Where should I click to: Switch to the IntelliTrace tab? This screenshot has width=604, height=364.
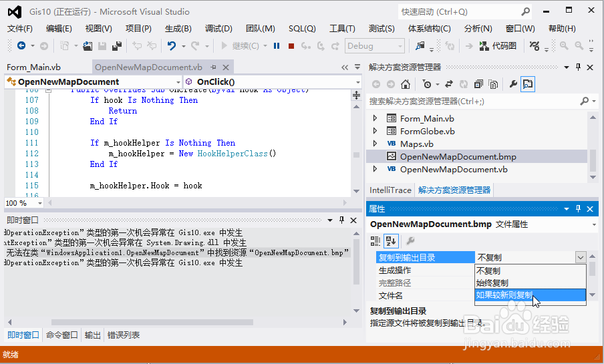point(390,190)
